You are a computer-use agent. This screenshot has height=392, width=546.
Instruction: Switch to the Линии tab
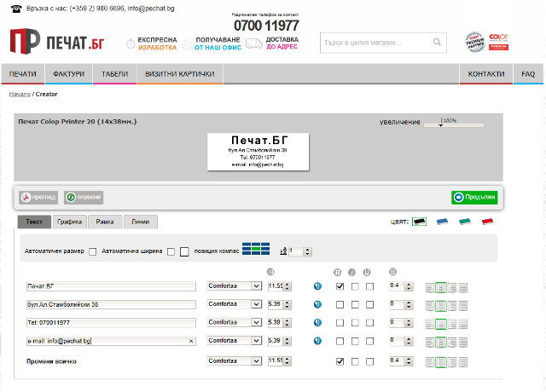(x=141, y=222)
